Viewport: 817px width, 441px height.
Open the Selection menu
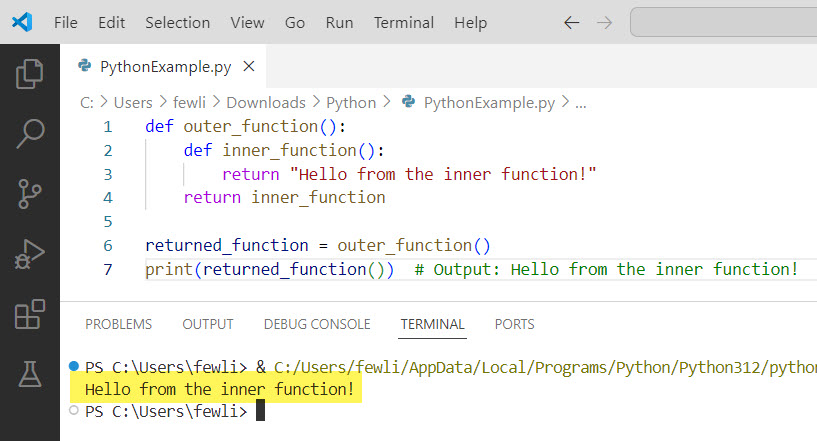pyautogui.click(x=178, y=22)
